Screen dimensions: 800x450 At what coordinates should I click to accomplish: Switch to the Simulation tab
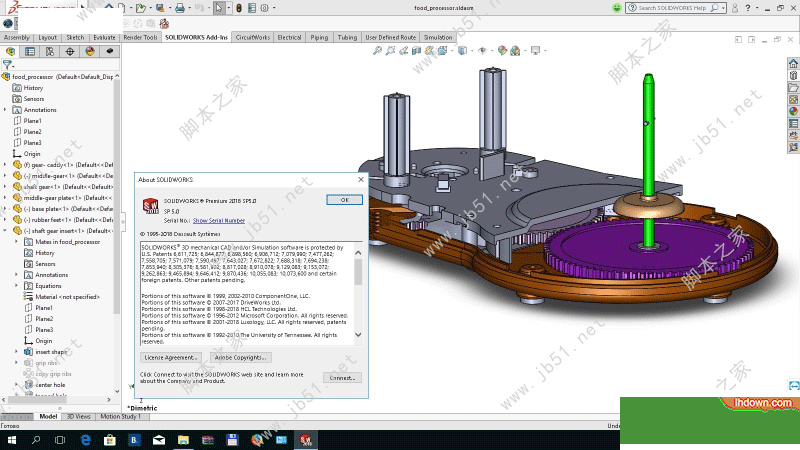(x=438, y=37)
